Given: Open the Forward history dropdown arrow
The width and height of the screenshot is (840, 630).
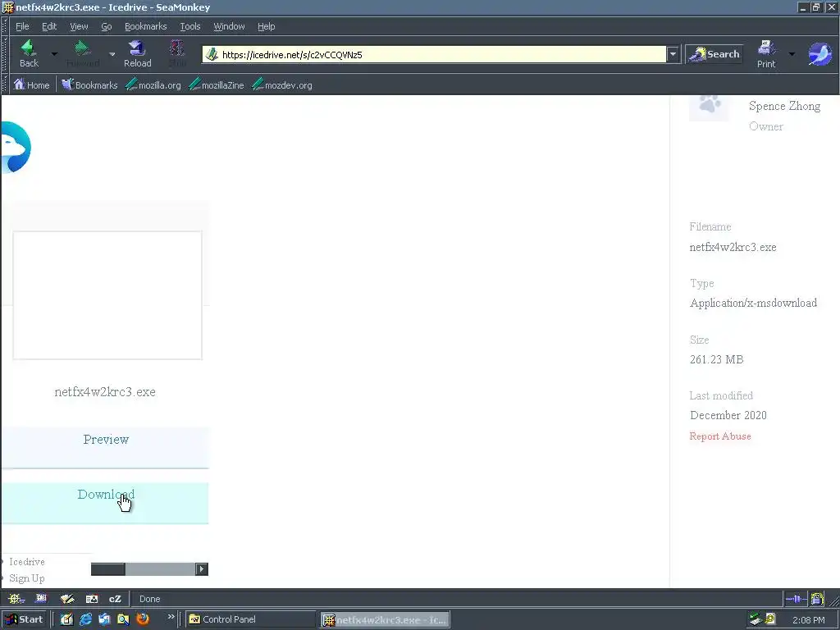Looking at the screenshot, I should coord(112,53).
